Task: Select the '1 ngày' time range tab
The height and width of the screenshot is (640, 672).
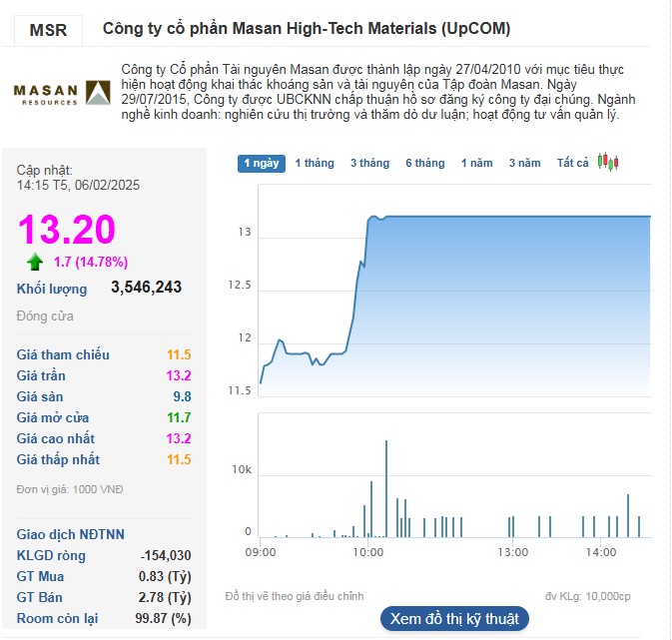Action: (261, 163)
